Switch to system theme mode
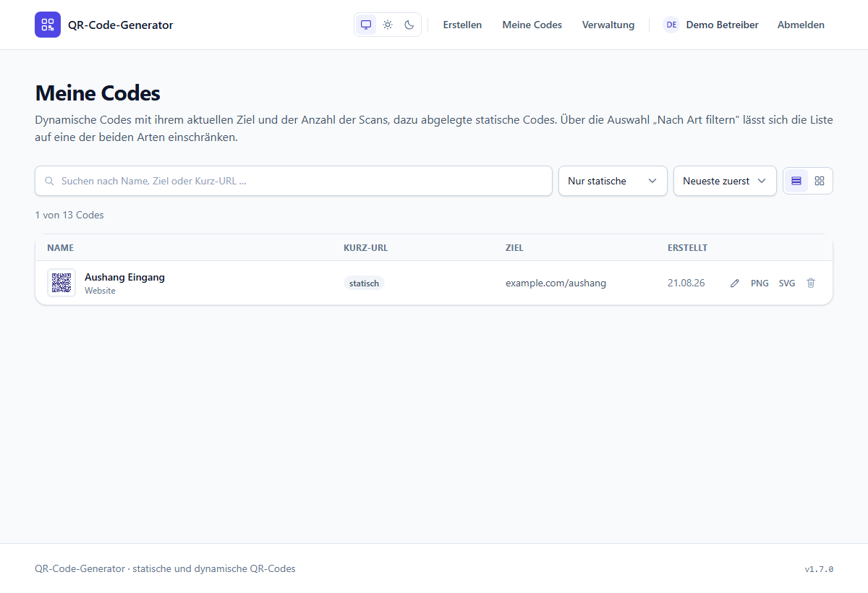The image size is (868, 593). click(x=366, y=25)
